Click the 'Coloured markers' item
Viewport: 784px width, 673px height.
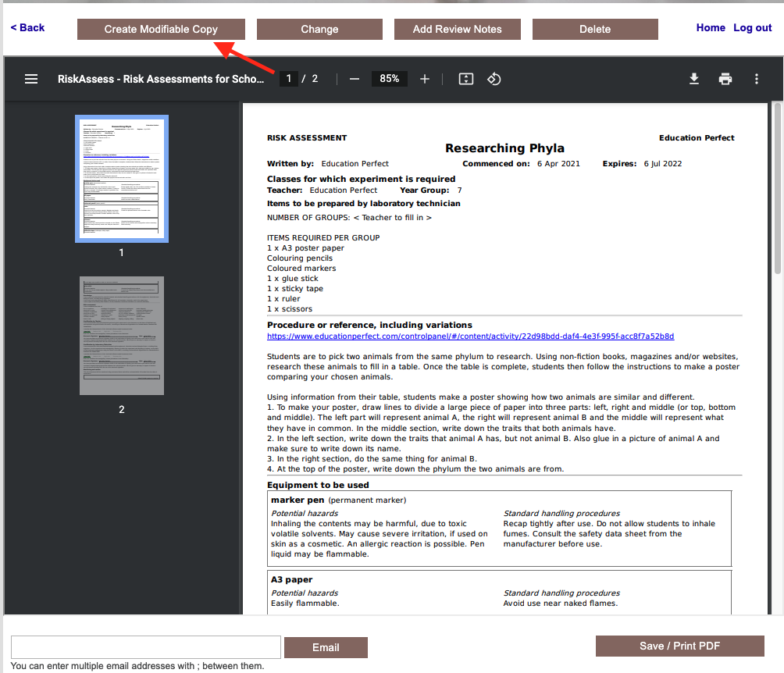301,269
